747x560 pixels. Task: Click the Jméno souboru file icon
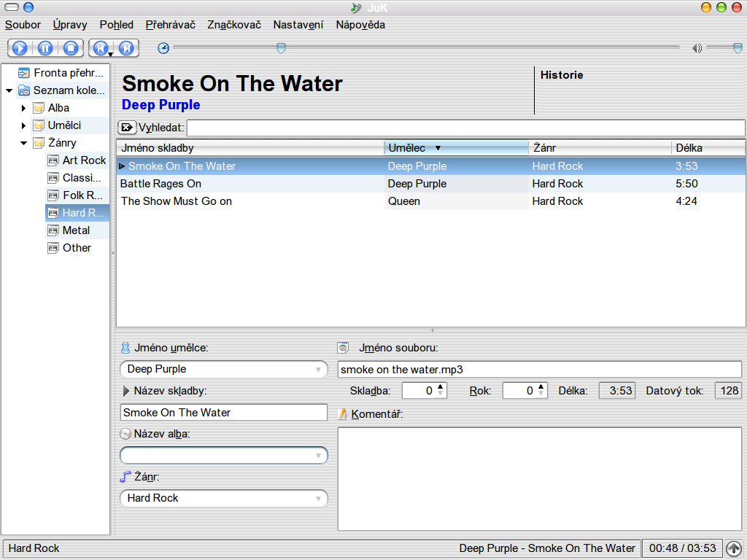point(343,348)
